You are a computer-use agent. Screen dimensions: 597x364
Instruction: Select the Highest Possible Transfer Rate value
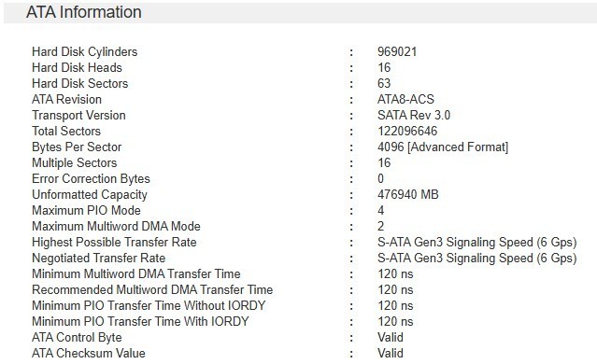pos(477,243)
